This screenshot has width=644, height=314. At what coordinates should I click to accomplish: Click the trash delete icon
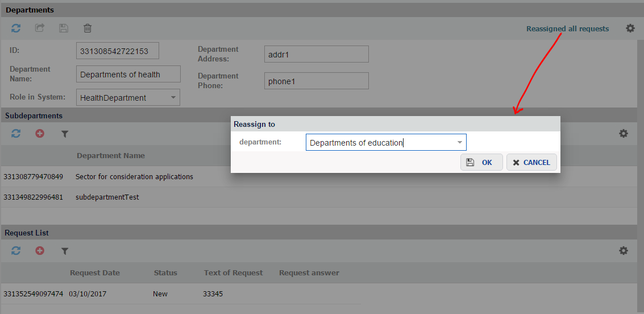tap(88, 28)
